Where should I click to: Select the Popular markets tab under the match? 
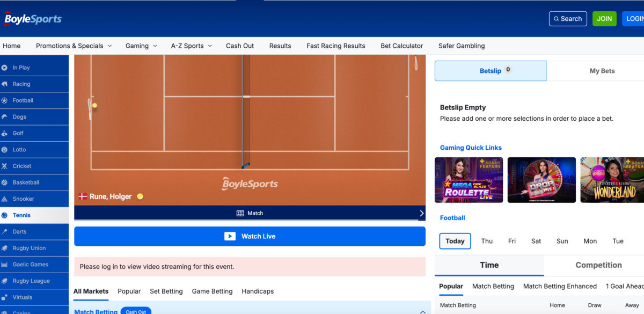[x=129, y=291]
